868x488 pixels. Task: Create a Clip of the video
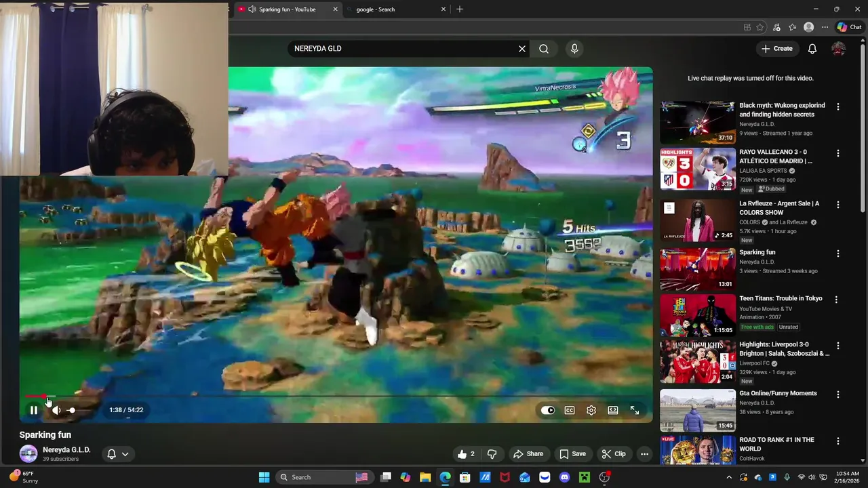coord(614,454)
